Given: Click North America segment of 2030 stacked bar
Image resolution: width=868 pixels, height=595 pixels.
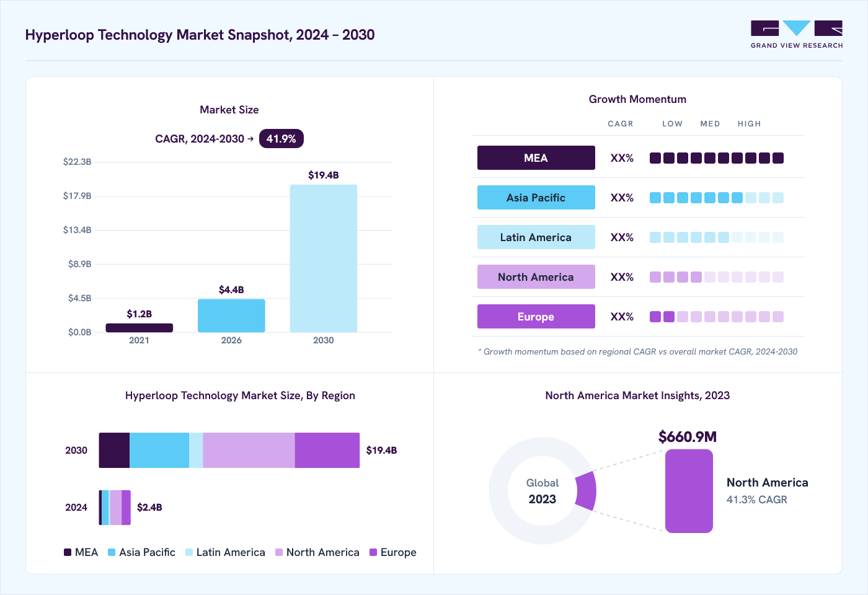Looking at the screenshot, I should (249, 450).
